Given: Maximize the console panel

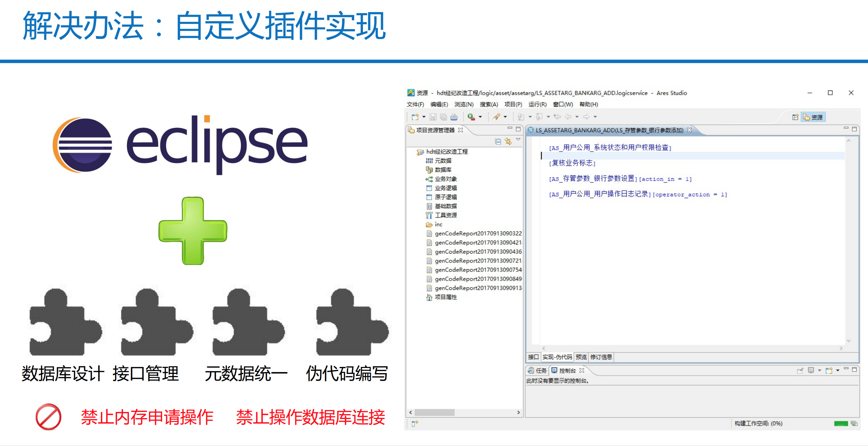Looking at the screenshot, I should [854, 370].
